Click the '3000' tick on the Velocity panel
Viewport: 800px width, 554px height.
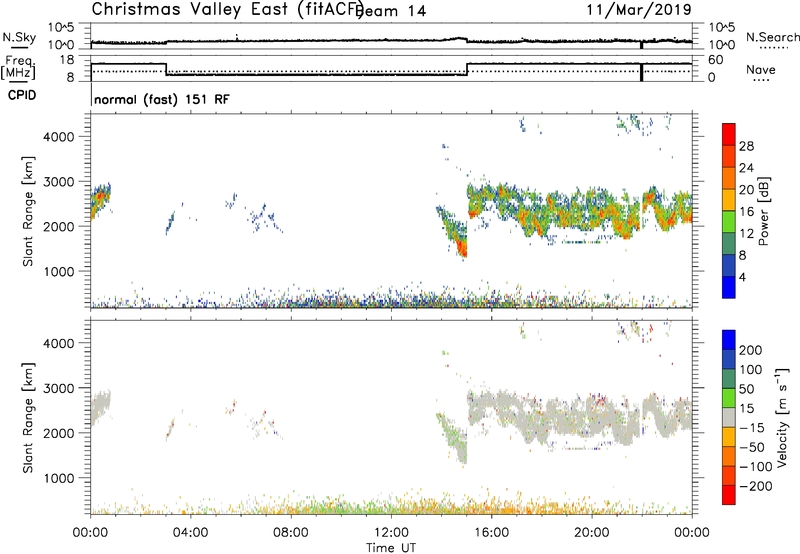[x=58, y=388]
